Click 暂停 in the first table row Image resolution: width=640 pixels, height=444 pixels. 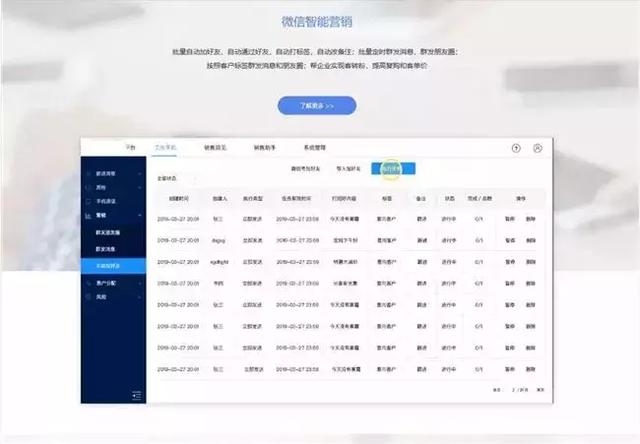[x=509, y=218]
